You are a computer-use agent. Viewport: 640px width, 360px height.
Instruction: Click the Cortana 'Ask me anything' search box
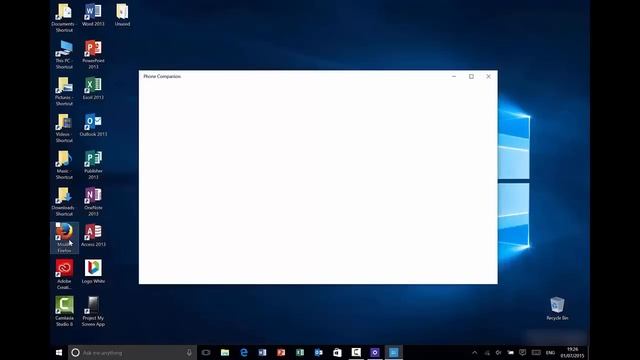click(132, 352)
